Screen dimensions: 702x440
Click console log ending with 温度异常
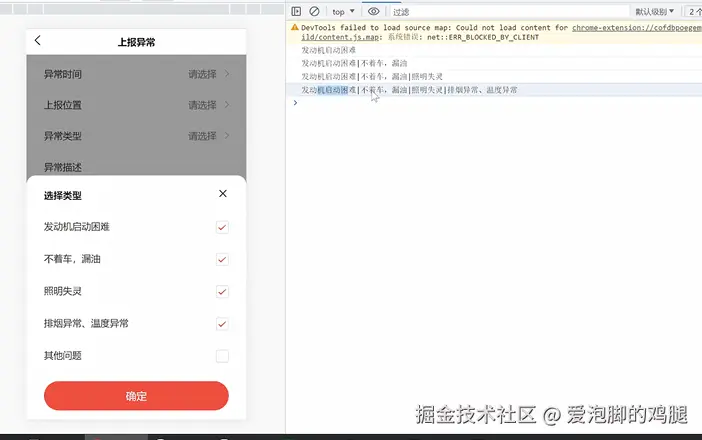[409, 90]
